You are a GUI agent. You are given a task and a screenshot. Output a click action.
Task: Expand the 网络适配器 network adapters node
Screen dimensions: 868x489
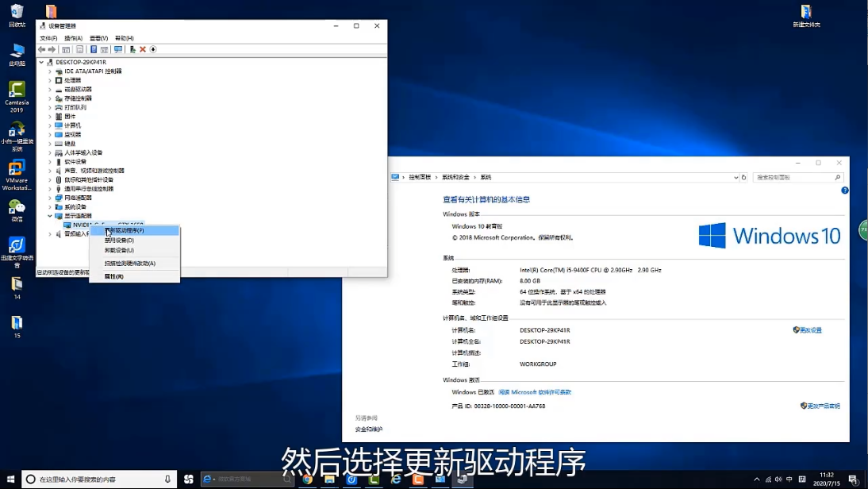(50, 198)
